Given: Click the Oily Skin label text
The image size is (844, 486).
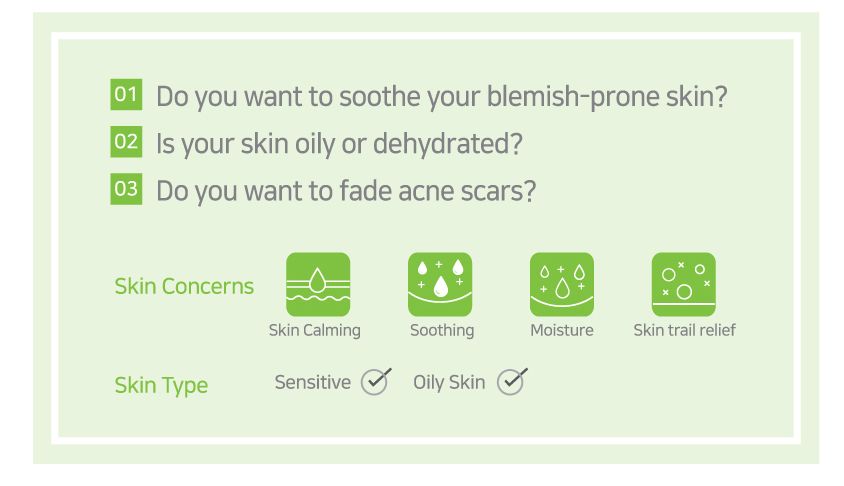Looking at the screenshot, I should point(449,382).
